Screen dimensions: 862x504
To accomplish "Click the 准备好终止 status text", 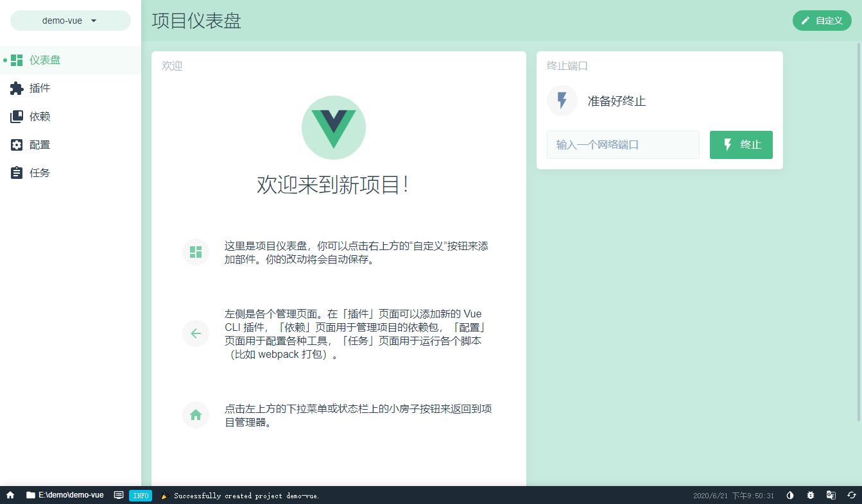I will tap(617, 101).
